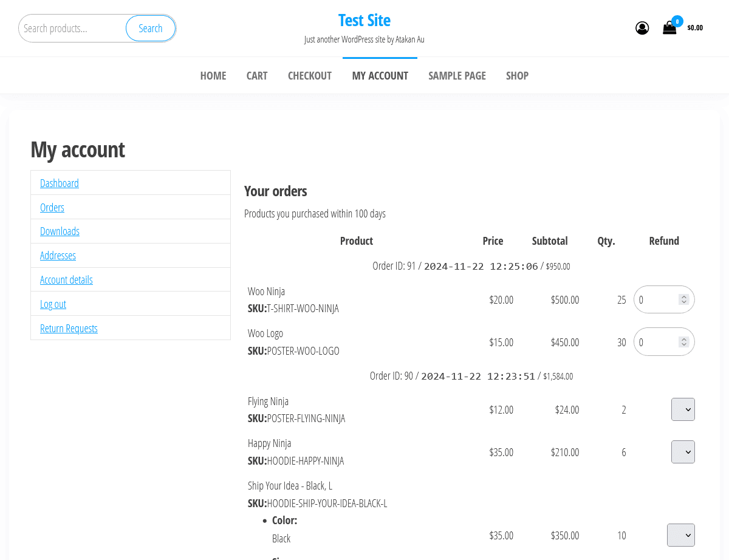Click the SKU text POSTER-FLYING-NINJA
This screenshot has width=729, height=560.
pos(306,418)
